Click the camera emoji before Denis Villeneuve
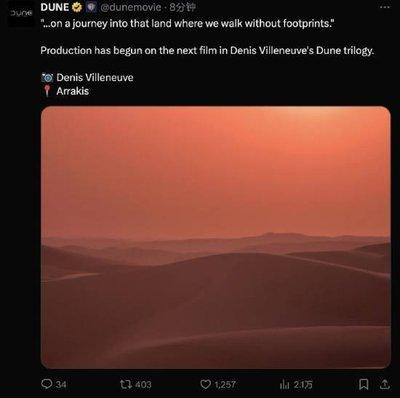The width and height of the screenshot is (400, 398). point(47,78)
